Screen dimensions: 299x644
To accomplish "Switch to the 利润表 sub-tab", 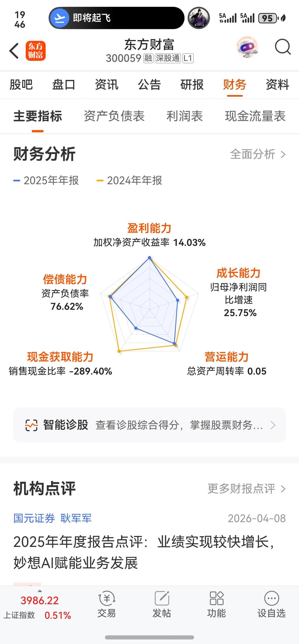I will 185,116.
